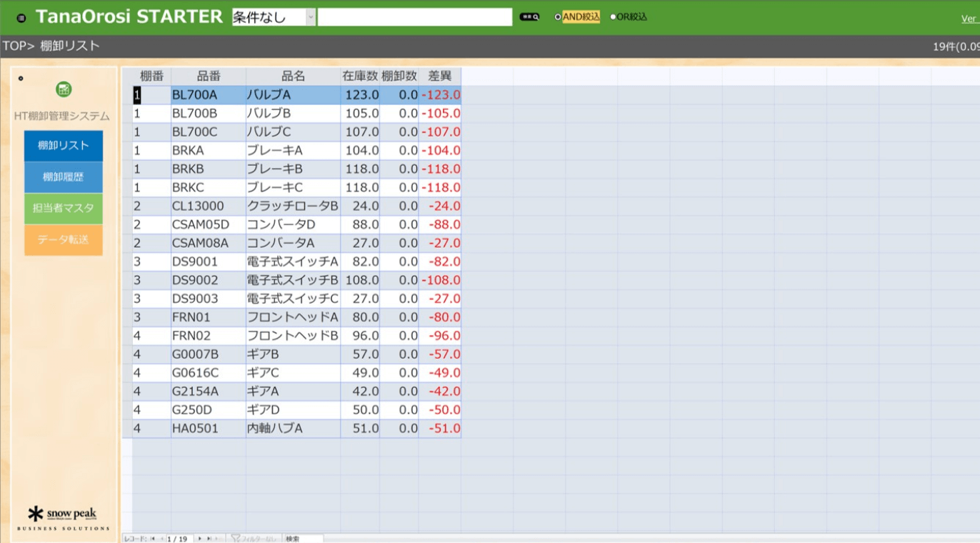Click the 差異 column header
Screen dimensions: 980x543
point(439,76)
